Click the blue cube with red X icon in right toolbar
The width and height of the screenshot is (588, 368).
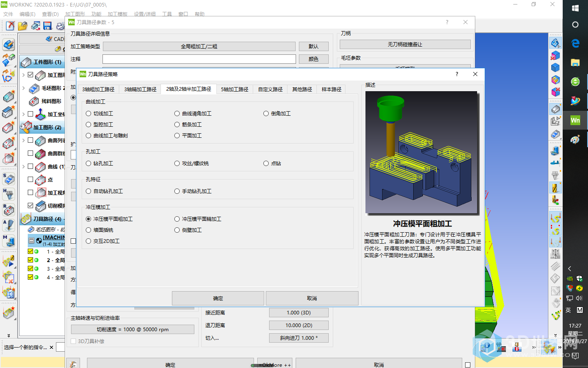click(x=555, y=55)
